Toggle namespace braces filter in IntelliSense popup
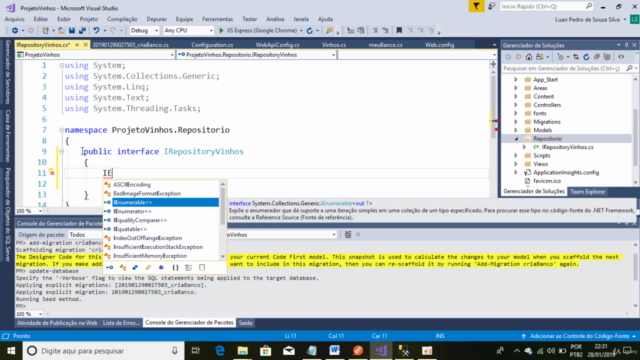This screenshot has width=640, height=360. pyautogui.click(x=175, y=268)
